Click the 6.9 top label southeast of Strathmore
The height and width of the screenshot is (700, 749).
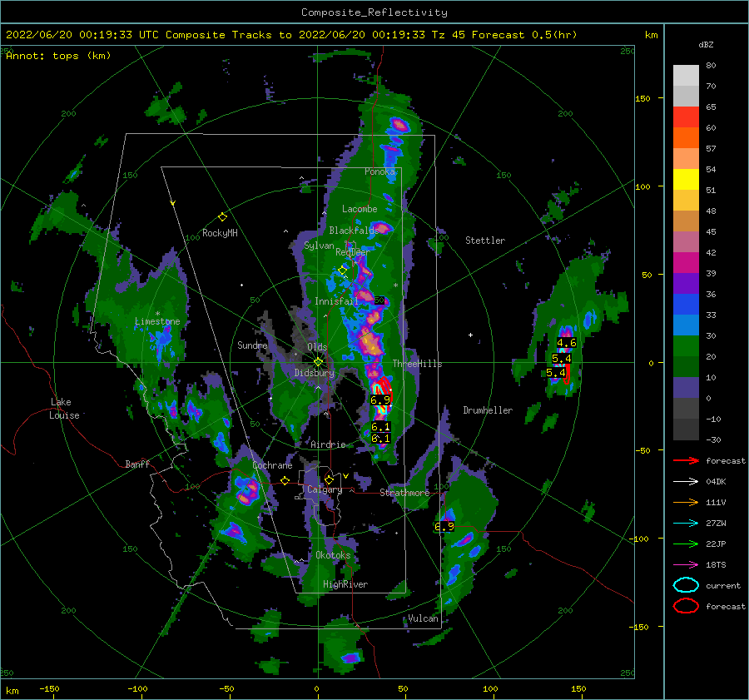tap(444, 527)
